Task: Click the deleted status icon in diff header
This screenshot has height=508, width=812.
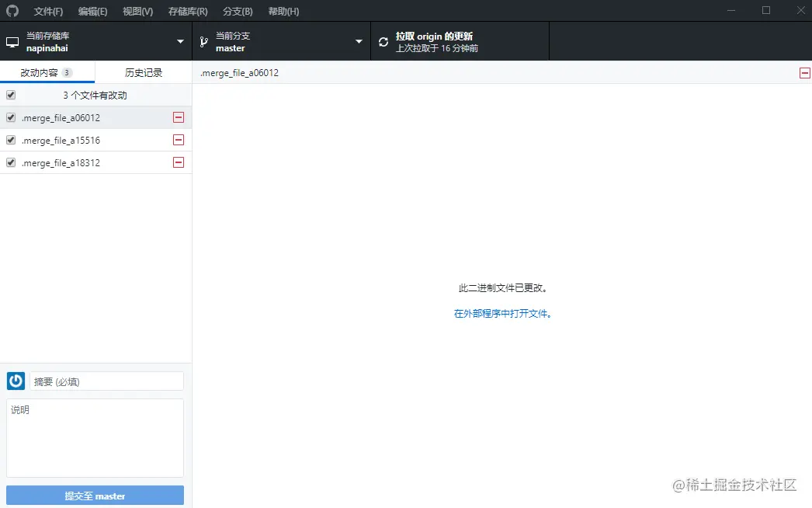Action: (x=805, y=73)
